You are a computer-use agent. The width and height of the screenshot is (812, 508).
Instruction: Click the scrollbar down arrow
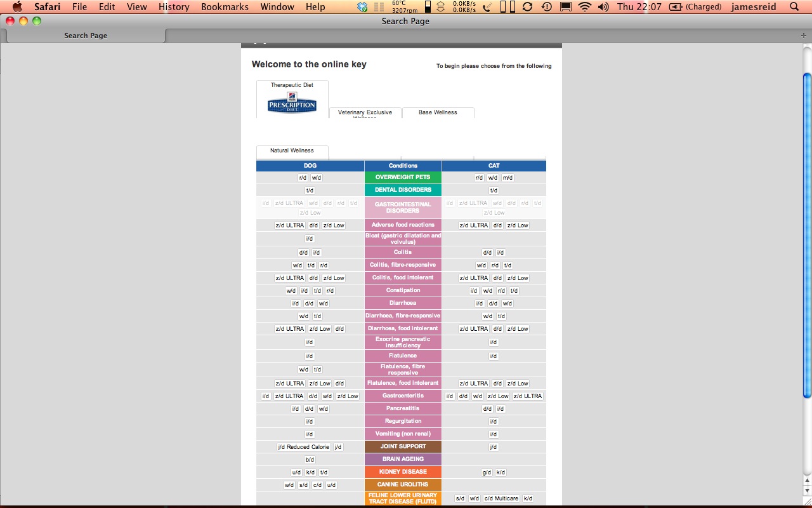point(808,490)
